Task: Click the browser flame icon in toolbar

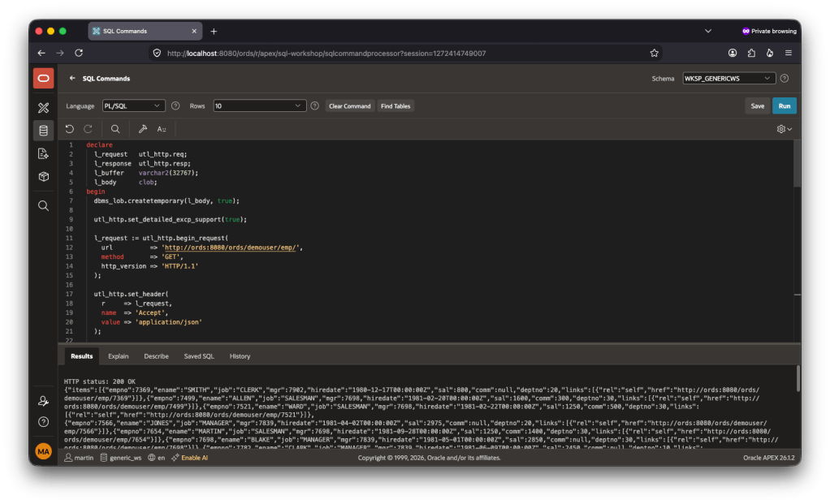Action: (770, 53)
